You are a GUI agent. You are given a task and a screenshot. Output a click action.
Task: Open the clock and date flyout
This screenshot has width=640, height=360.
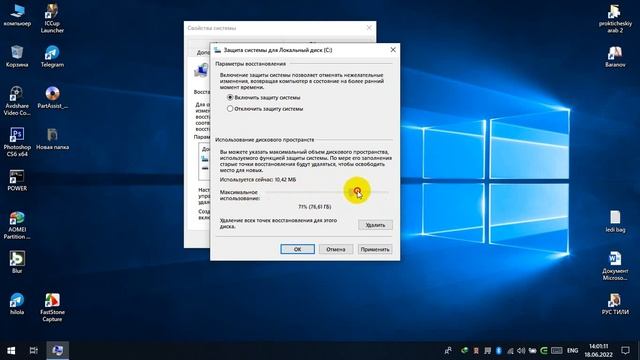pos(598,350)
